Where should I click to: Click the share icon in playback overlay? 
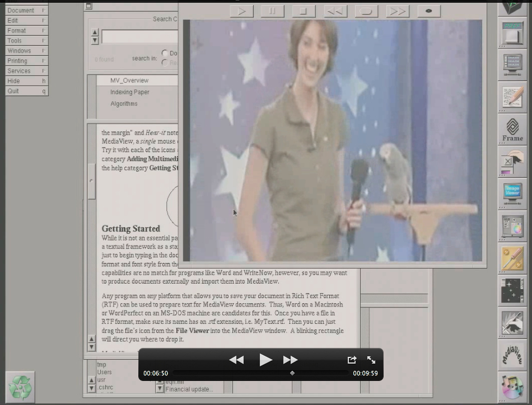(x=352, y=360)
